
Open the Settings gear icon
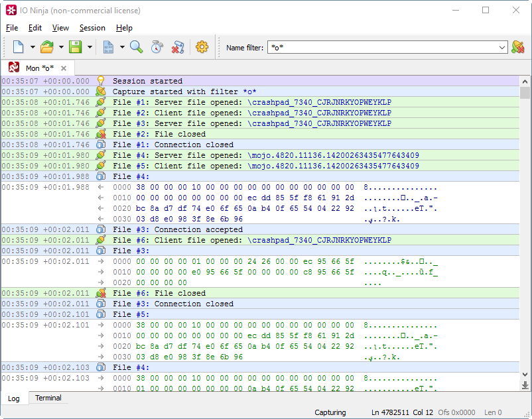[x=202, y=47]
